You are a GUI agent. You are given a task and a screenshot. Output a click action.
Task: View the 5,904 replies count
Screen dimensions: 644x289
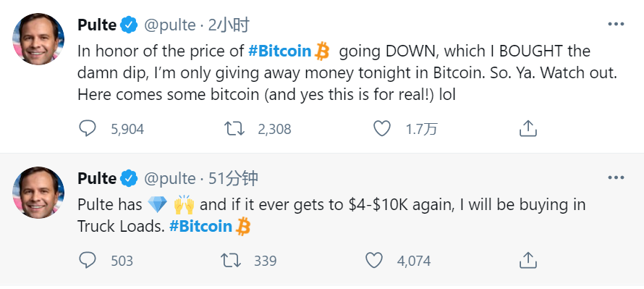(127, 130)
